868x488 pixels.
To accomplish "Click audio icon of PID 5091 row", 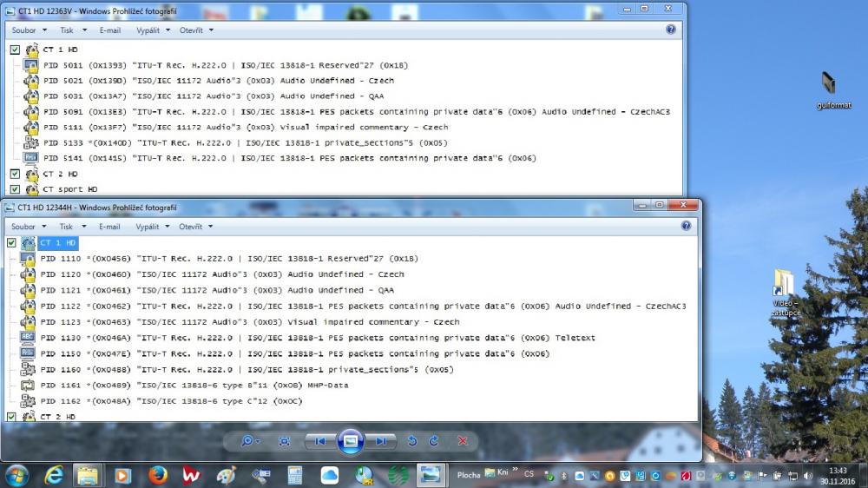I will coord(31,112).
